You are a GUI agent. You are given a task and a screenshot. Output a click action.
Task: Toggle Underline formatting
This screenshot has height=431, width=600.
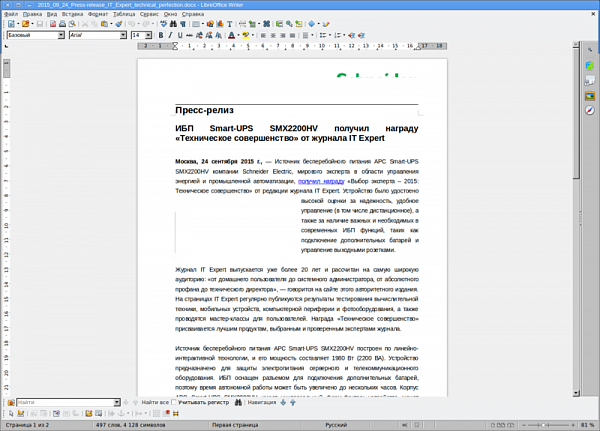180,35
